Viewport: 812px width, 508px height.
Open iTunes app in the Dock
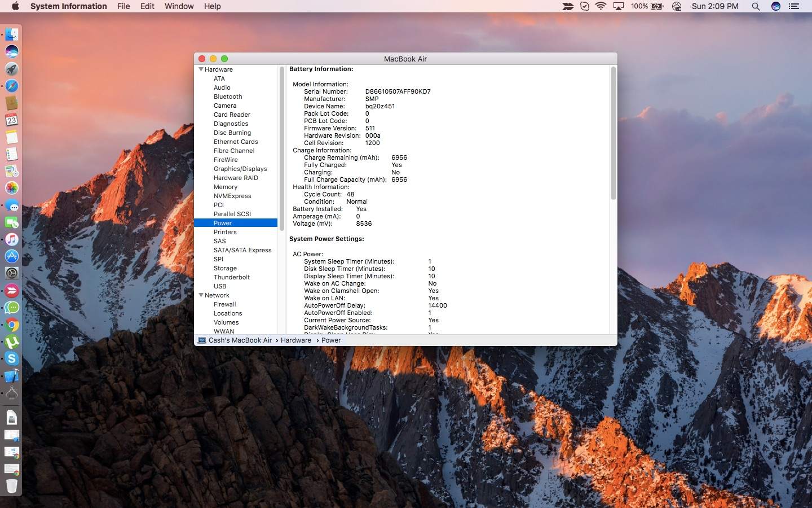coord(12,239)
